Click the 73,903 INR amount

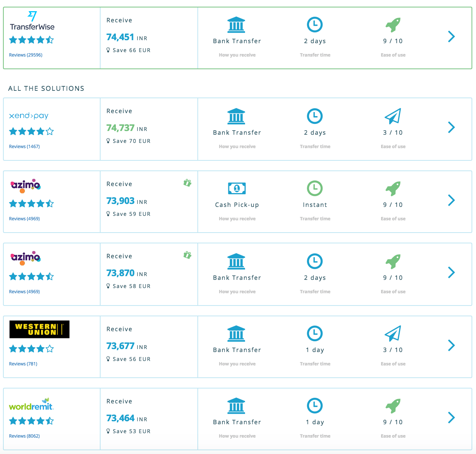pos(127,201)
